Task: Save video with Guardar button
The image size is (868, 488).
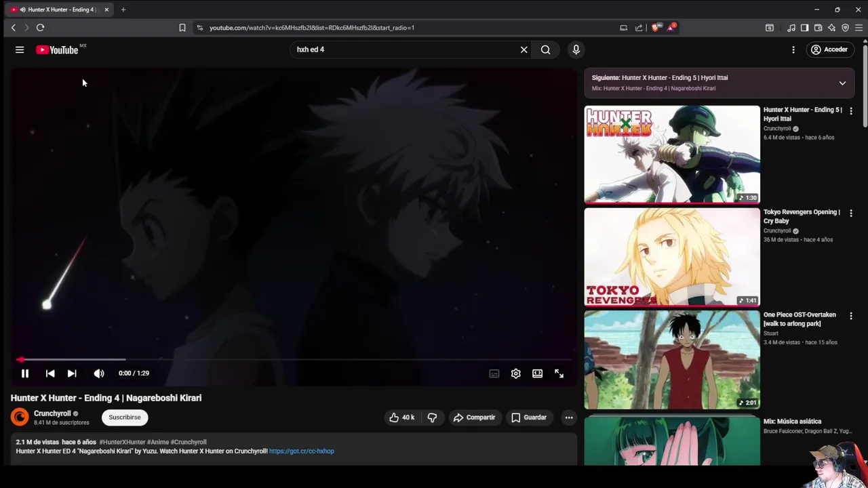Action: [529, 418]
